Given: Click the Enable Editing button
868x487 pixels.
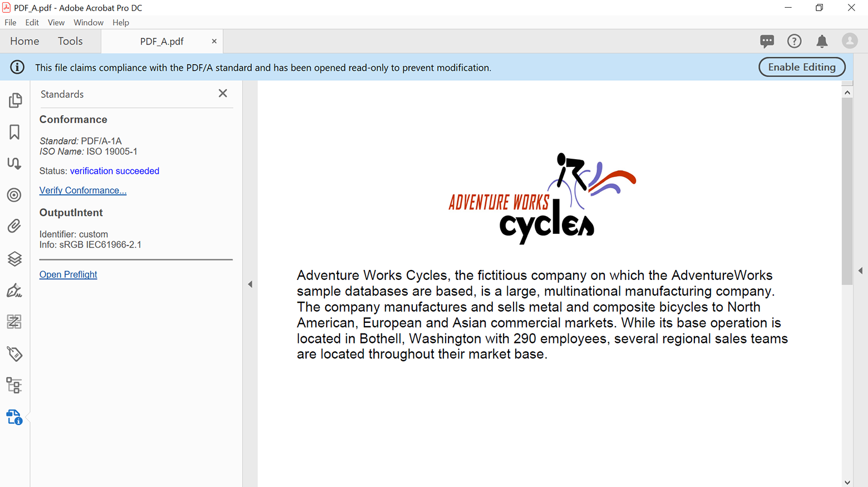Looking at the screenshot, I should [801, 67].
